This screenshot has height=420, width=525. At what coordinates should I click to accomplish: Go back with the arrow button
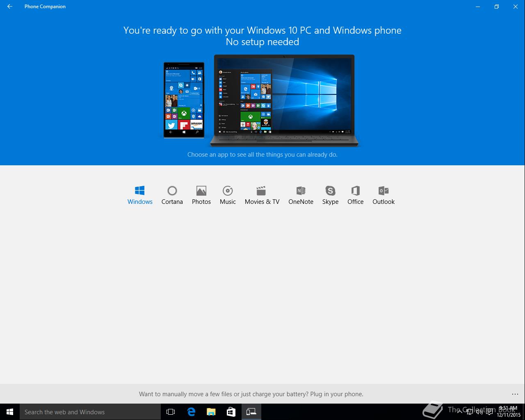[10, 7]
